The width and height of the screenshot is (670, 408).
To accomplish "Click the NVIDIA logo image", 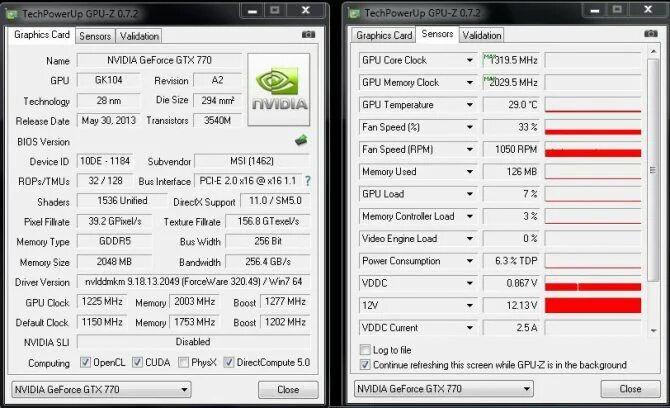I will pyautogui.click(x=279, y=90).
